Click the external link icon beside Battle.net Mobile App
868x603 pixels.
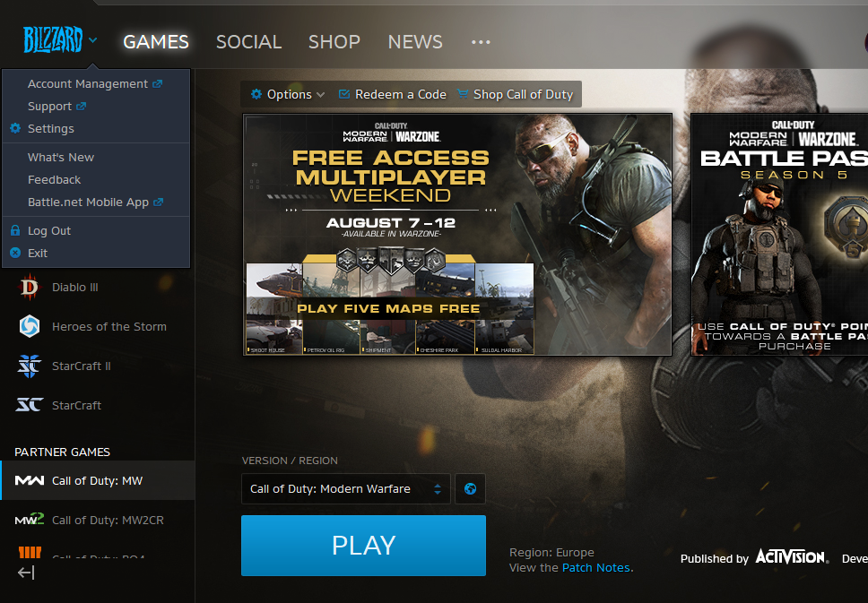click(159, 202)
